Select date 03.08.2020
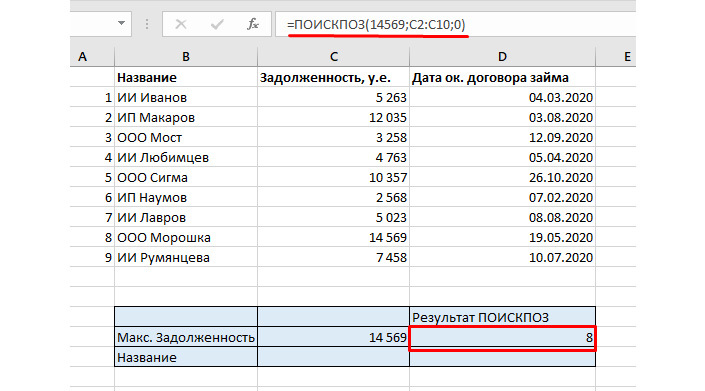 click(502, 117)
